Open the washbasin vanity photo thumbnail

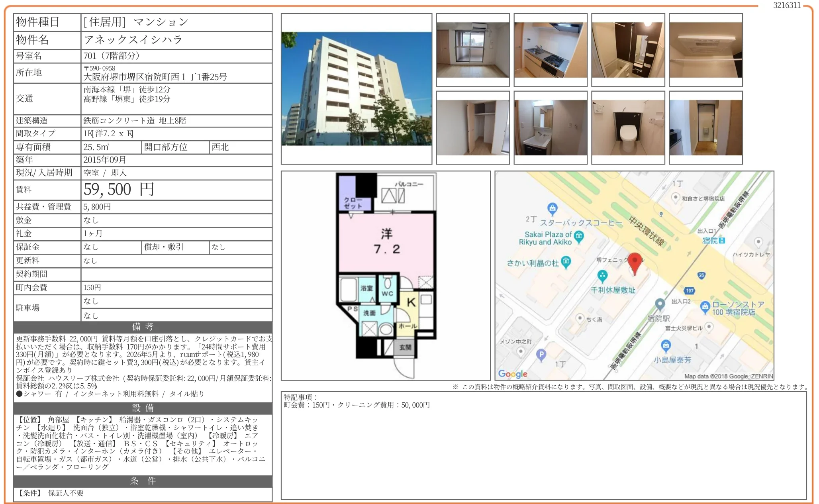click(x=551, y=127)
